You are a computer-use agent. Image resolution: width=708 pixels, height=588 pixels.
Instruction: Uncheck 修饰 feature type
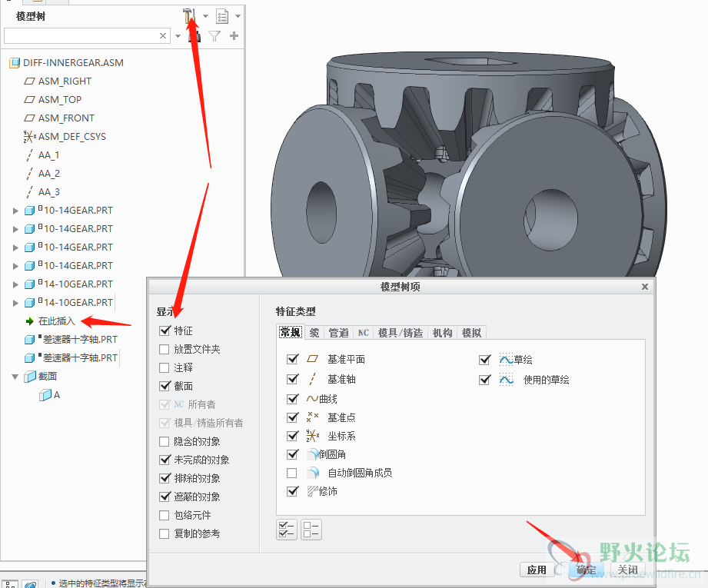pyautogui.click(x=293, y=491)
